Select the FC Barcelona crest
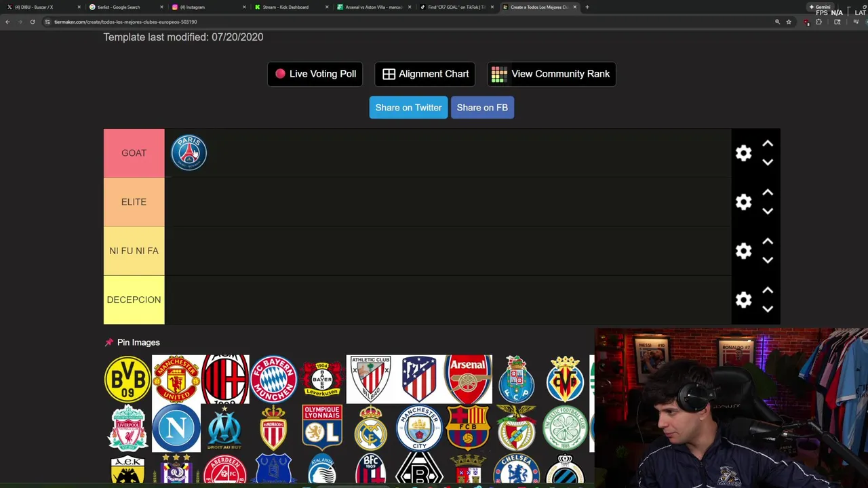The width and height of the screenshot is (868, 488). tap(468, 428)
